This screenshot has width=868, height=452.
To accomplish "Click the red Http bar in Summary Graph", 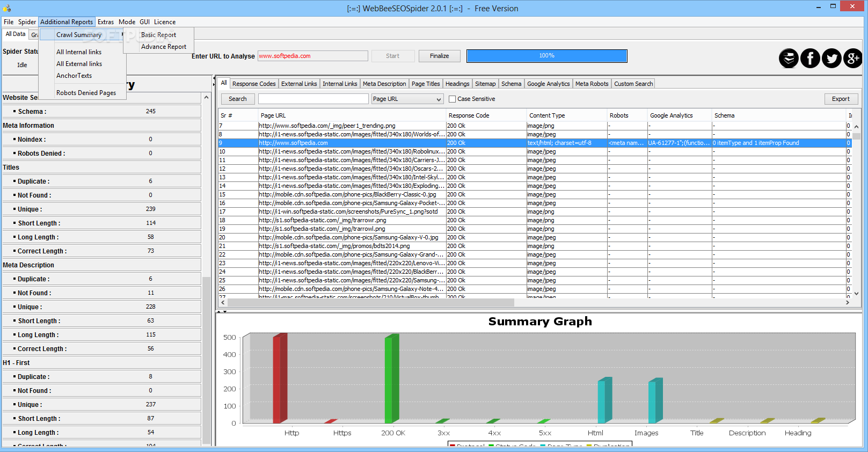I will (280, 378).
